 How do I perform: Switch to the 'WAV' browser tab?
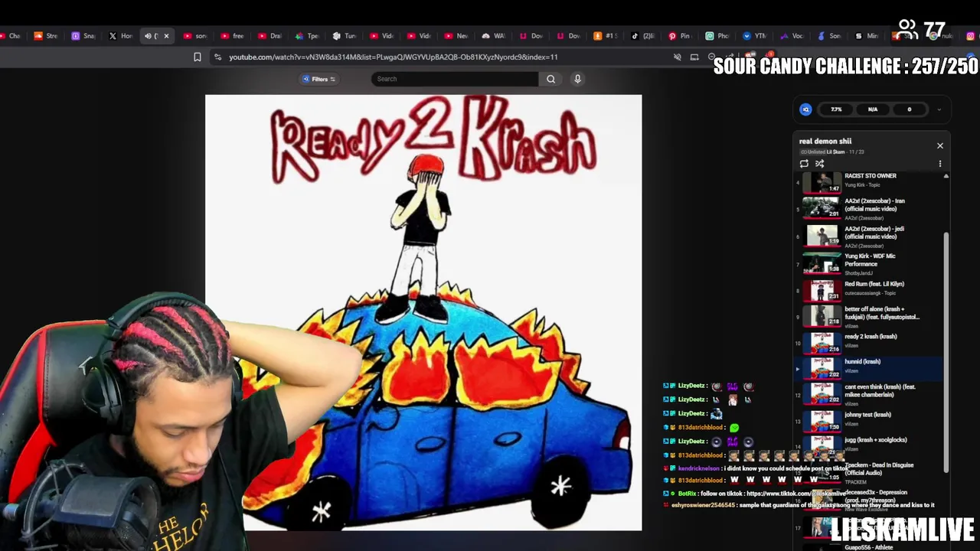494,36
